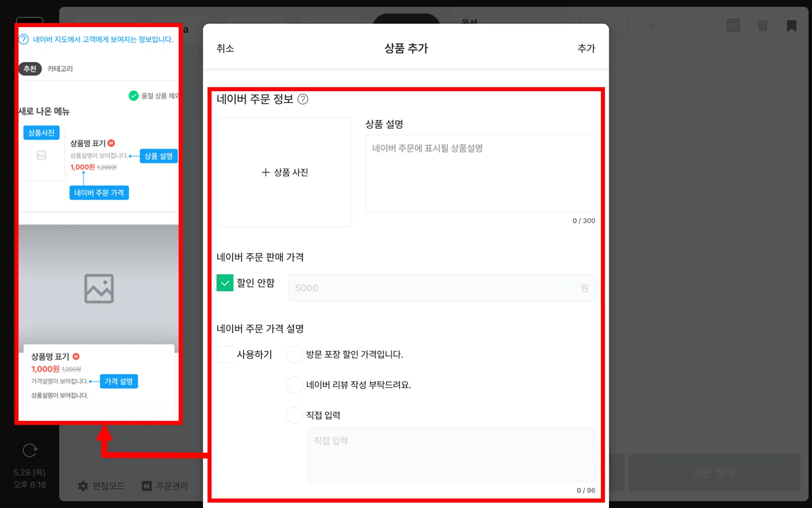Click the 0 / 300 character counter

point(584,221)
